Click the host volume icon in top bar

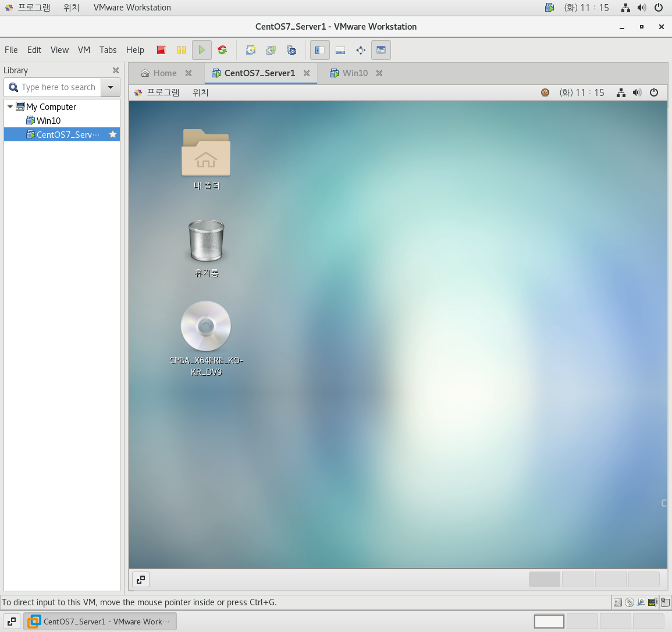[642, 8]
